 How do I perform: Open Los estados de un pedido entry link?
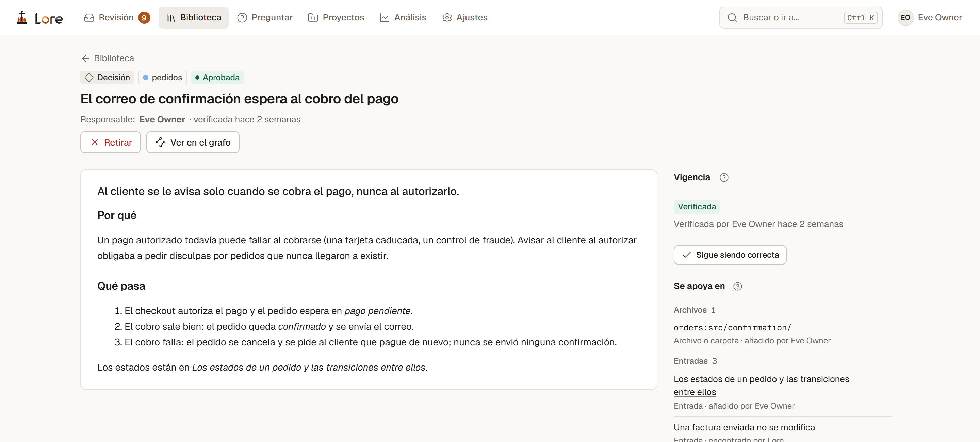click(x=761, y=385)
